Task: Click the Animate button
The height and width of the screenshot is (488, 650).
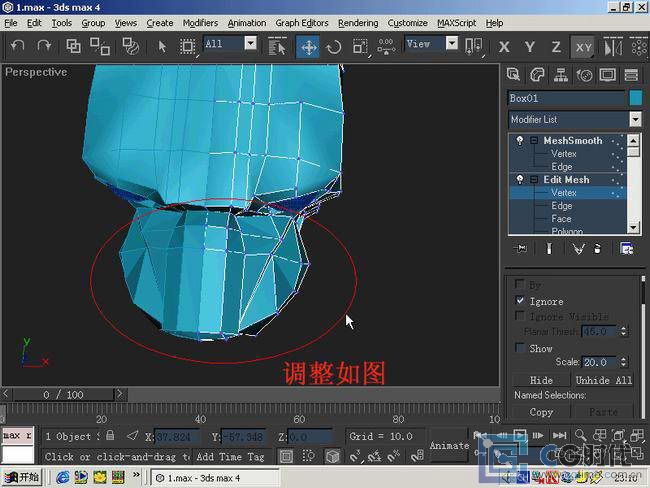Action: [x=449, y=446]
